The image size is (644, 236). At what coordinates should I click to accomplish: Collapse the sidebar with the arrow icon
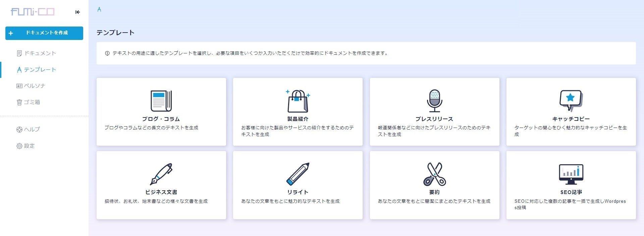(77, 12)
